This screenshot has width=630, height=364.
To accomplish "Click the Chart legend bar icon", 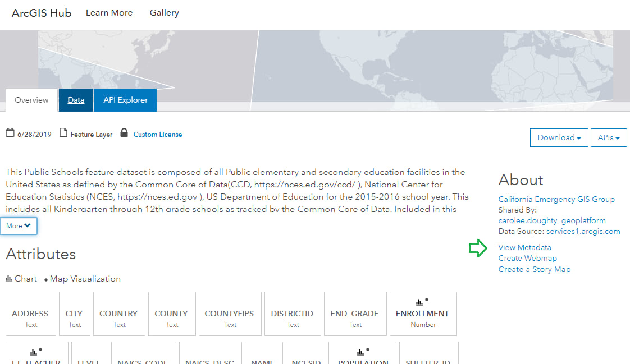I will [9, 278].
